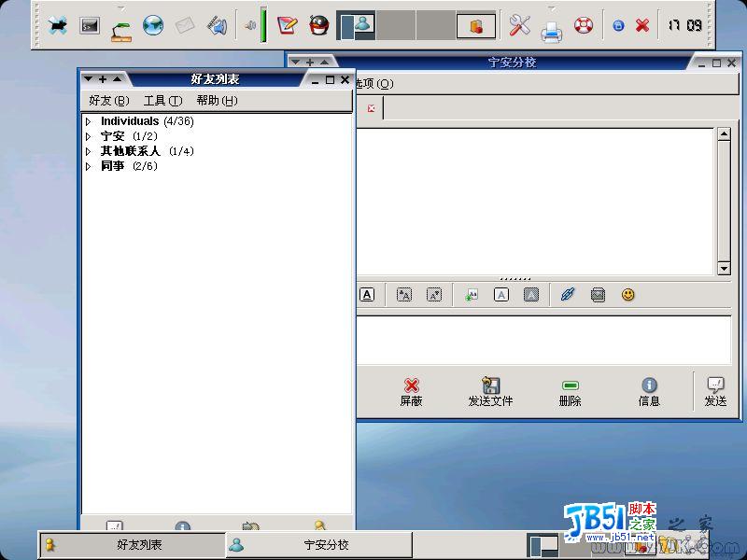747x560 pixels.
Task: Insert a smiley emoticon
Action: (x=627, y=295)
